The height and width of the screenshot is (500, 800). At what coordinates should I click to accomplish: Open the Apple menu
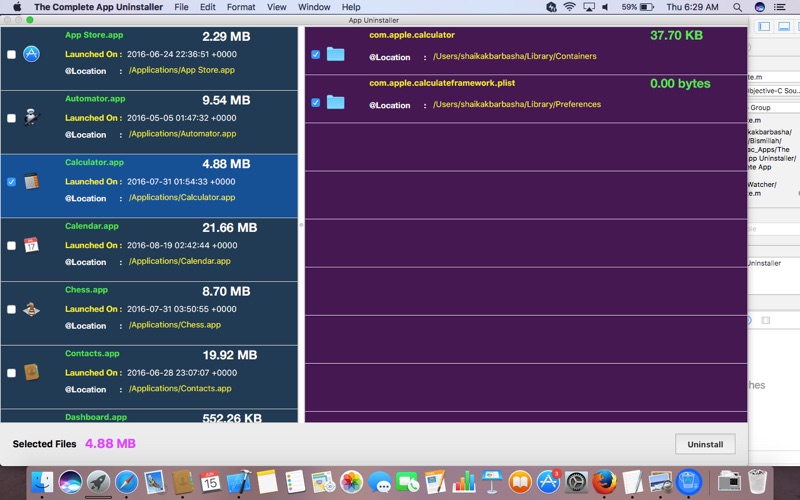point(17,7)
